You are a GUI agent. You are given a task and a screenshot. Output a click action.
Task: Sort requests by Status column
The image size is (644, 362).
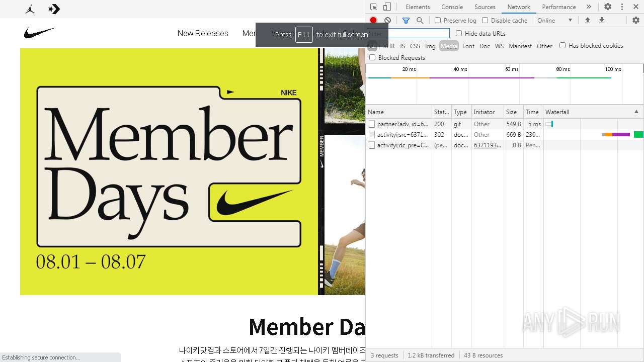(442, 112)
